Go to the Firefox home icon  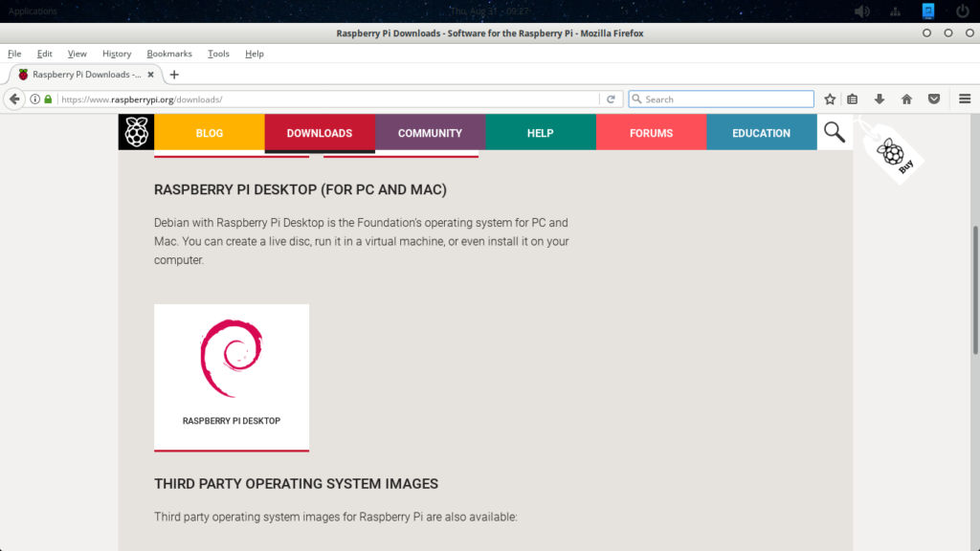(x=906, y=99)
